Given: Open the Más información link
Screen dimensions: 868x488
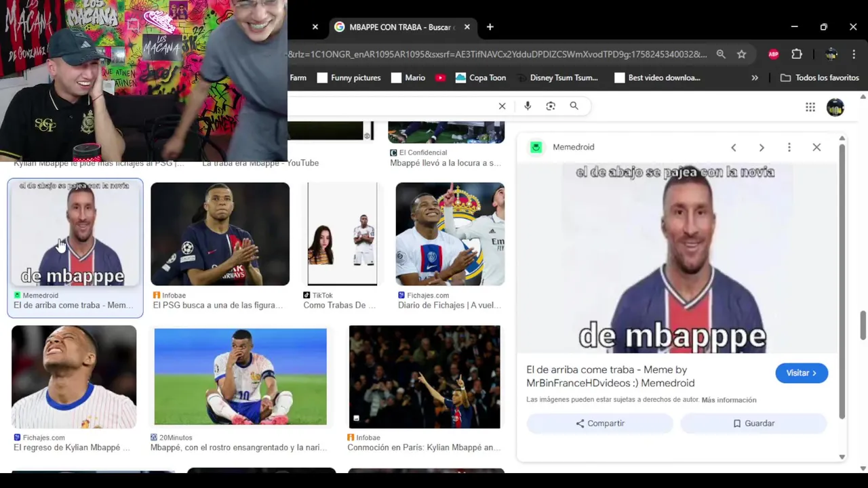Looking at the screenshot, I should pyautogui.click(x=728, y=400).
